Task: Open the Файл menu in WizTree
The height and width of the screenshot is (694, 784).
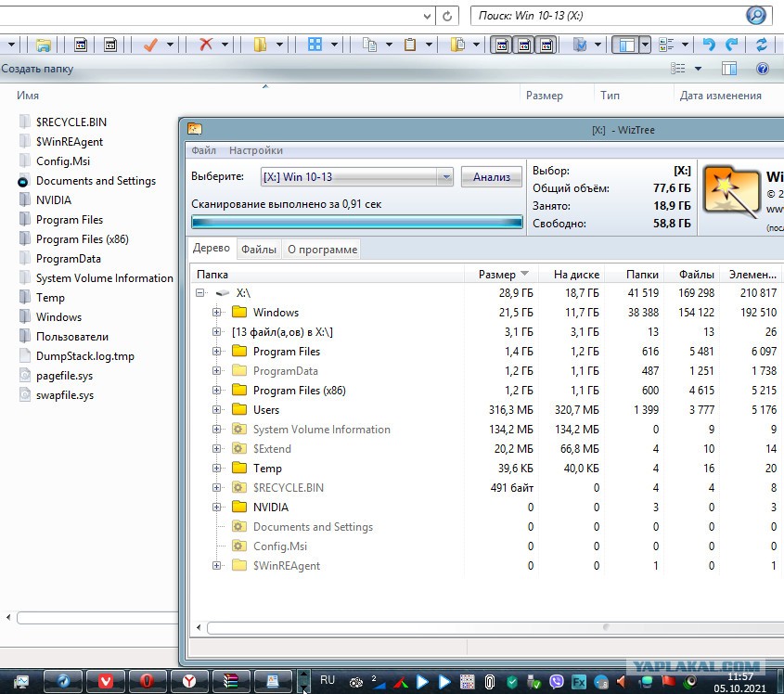Action: click(203, 150)
